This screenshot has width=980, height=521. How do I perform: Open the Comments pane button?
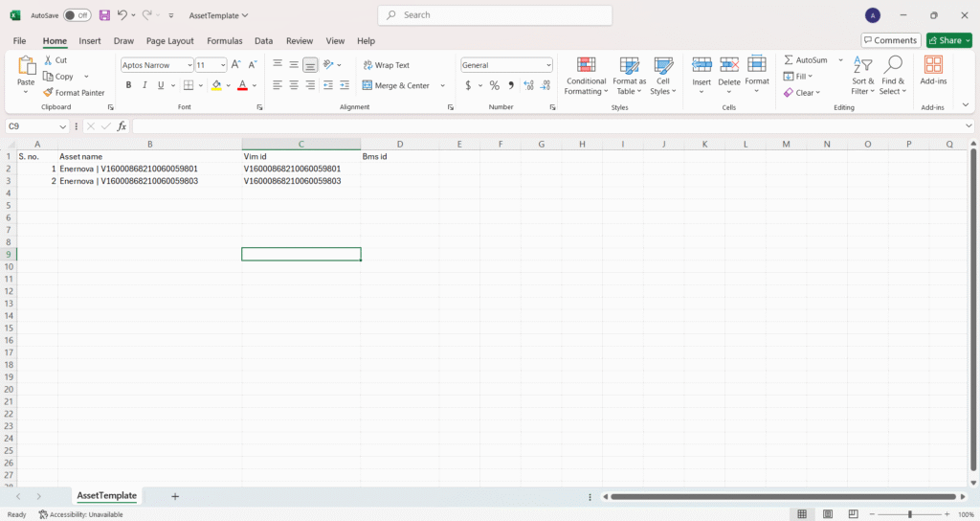pos(890,40)
